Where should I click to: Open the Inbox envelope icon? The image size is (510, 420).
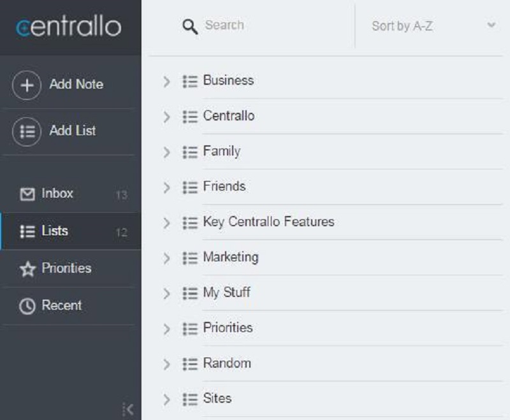click(27, 194)
